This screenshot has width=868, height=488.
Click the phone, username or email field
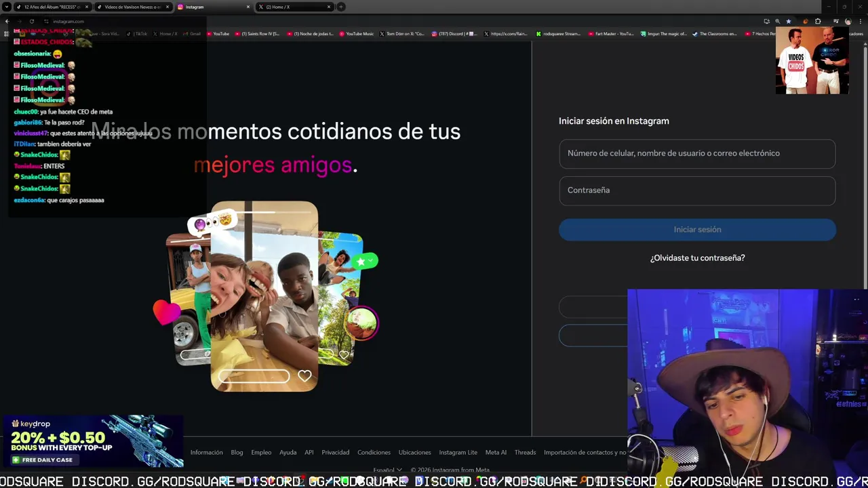(x=697, y=153)
